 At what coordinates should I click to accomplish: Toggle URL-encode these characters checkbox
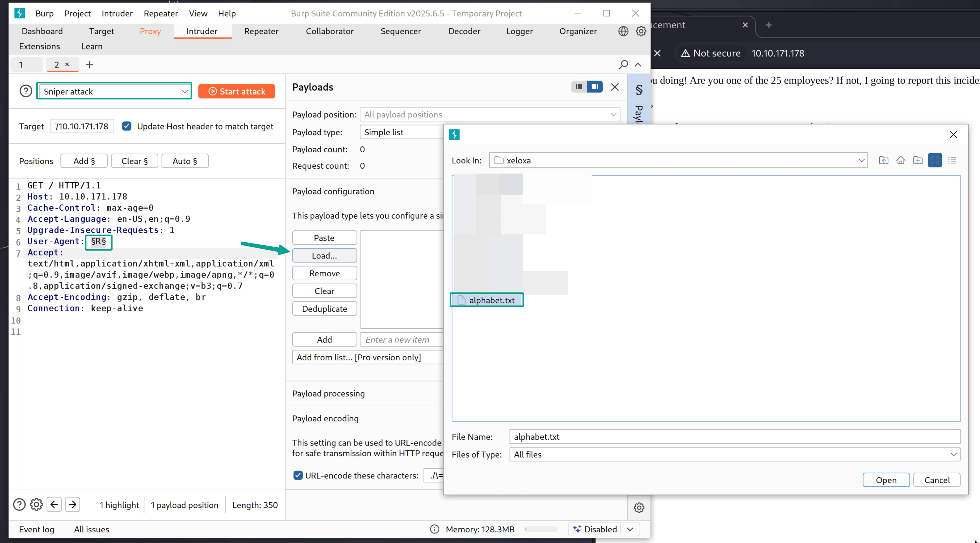tap(298, 475)
